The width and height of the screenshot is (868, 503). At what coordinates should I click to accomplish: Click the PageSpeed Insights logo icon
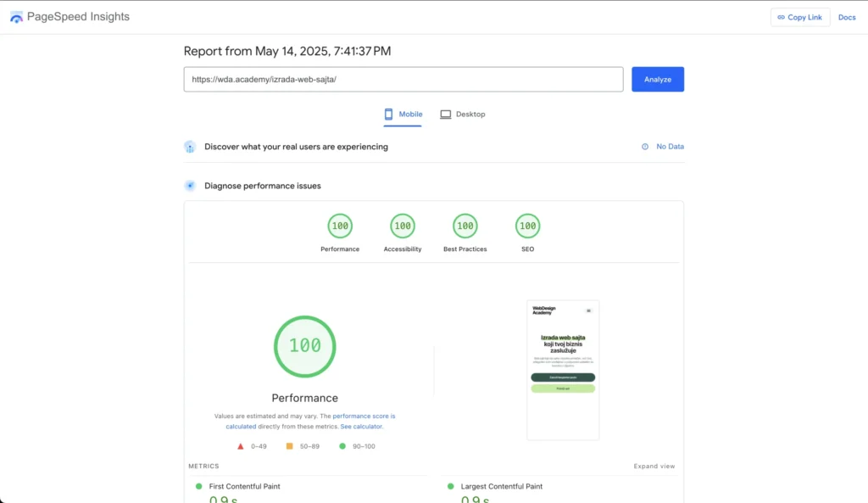pos(17,17)
